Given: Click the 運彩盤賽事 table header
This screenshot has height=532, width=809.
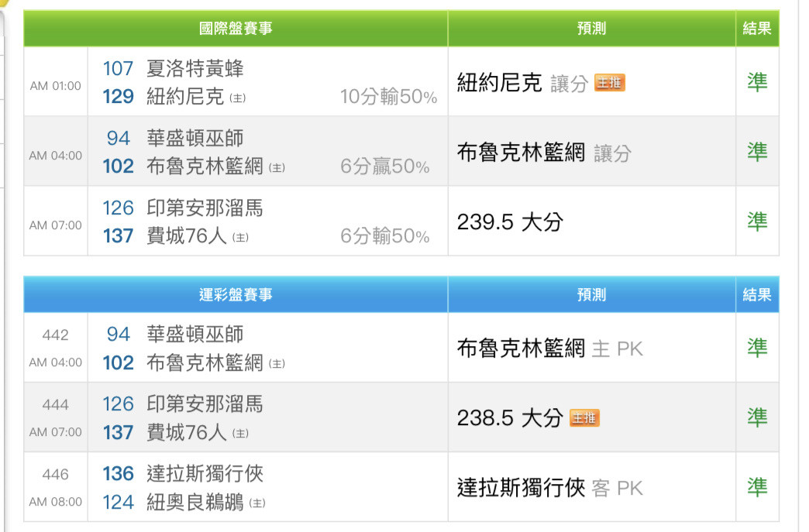Looking at the screenshot, I should (x=236, y=294).
